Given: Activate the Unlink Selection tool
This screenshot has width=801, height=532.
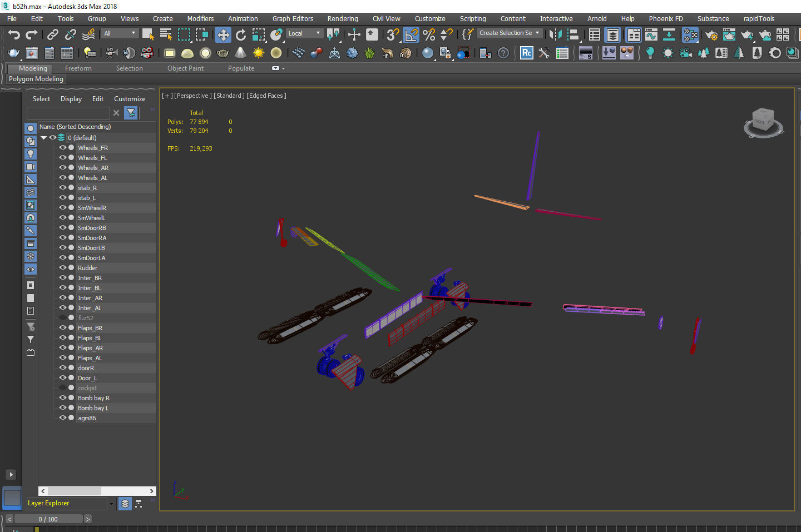Looking at the screenshot, I should pyautogui.click(x=71, y=34).
